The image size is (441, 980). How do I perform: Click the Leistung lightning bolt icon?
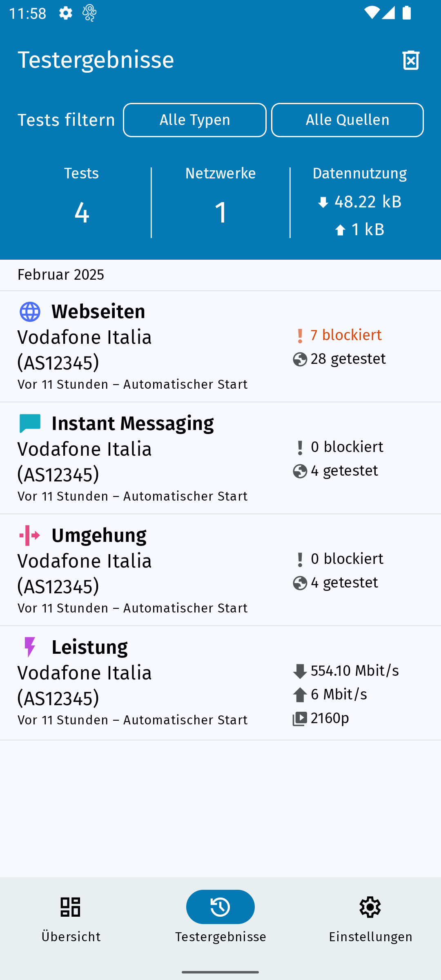click(x=30, y=647)
